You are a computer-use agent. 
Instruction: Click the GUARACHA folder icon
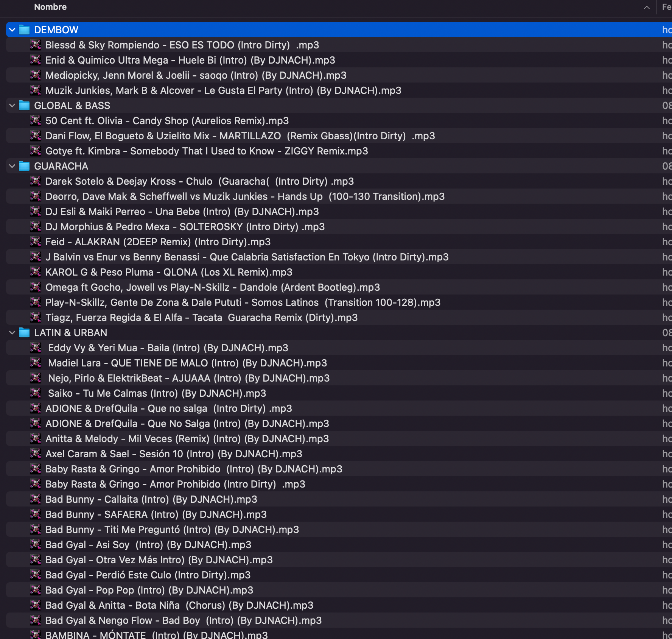(24, 166)
